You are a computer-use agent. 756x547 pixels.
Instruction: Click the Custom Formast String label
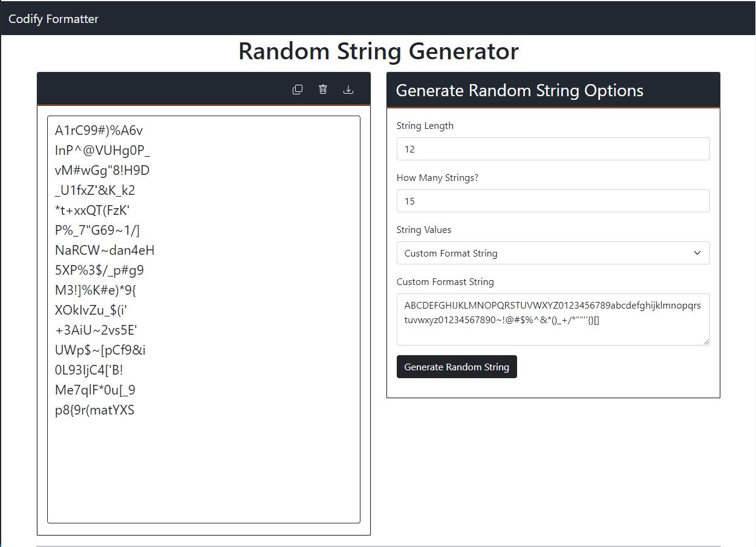pyautogui.click(x=445, y=282)
